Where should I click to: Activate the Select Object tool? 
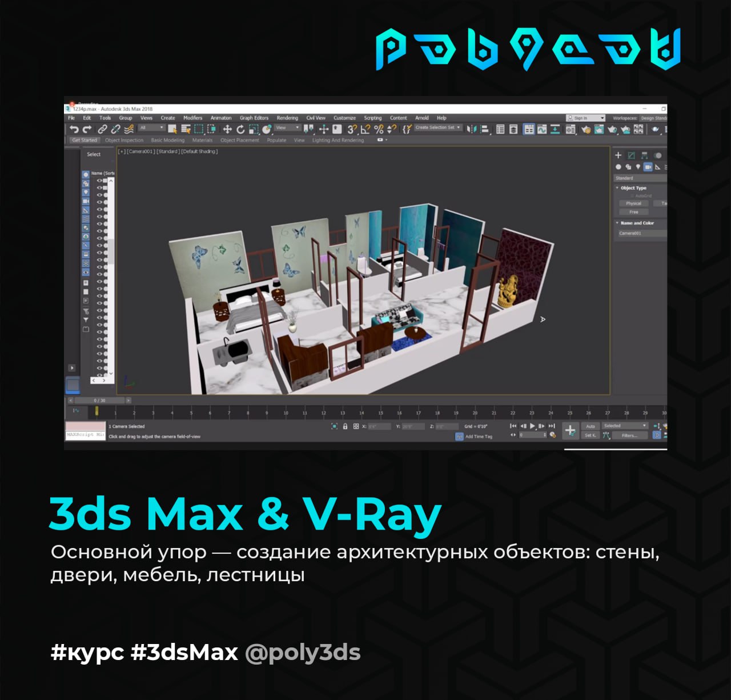pos(174,129)
